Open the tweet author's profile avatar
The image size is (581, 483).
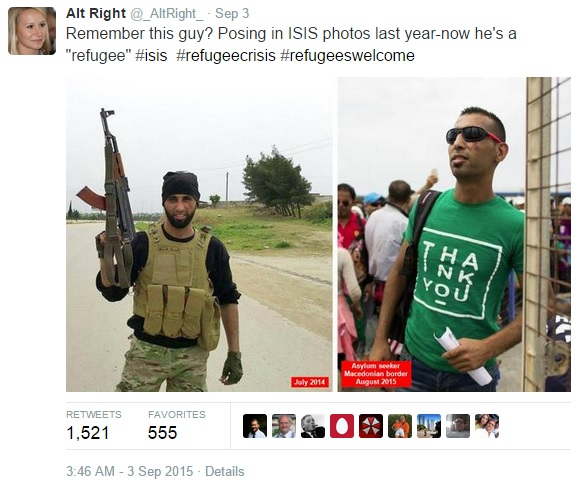point(32,31)
